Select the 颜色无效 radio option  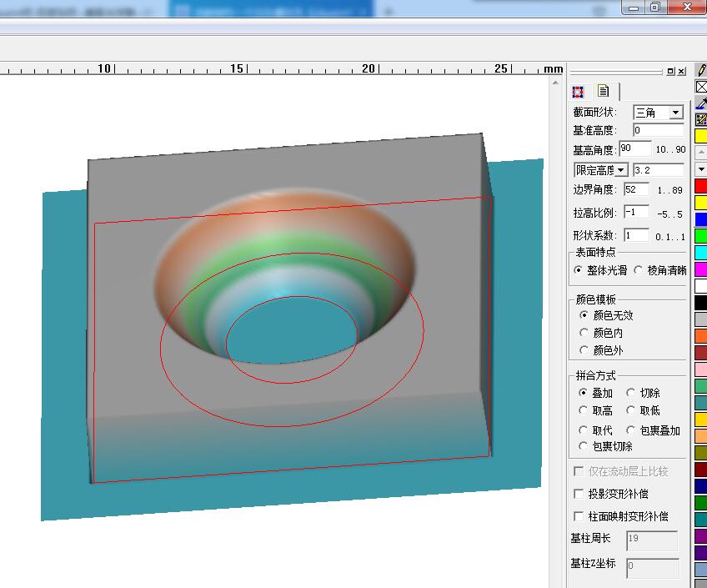coord(584,314)
